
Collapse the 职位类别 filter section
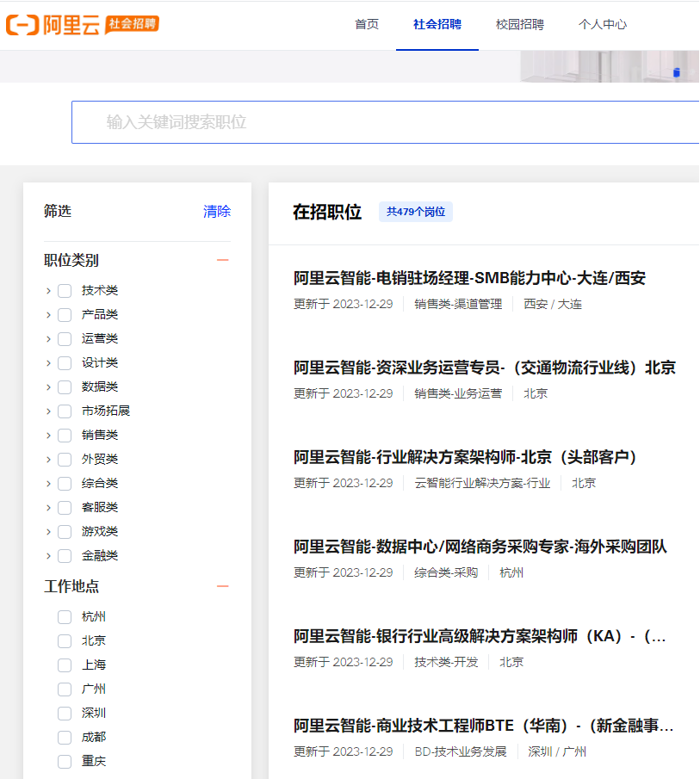pos(223,260)
